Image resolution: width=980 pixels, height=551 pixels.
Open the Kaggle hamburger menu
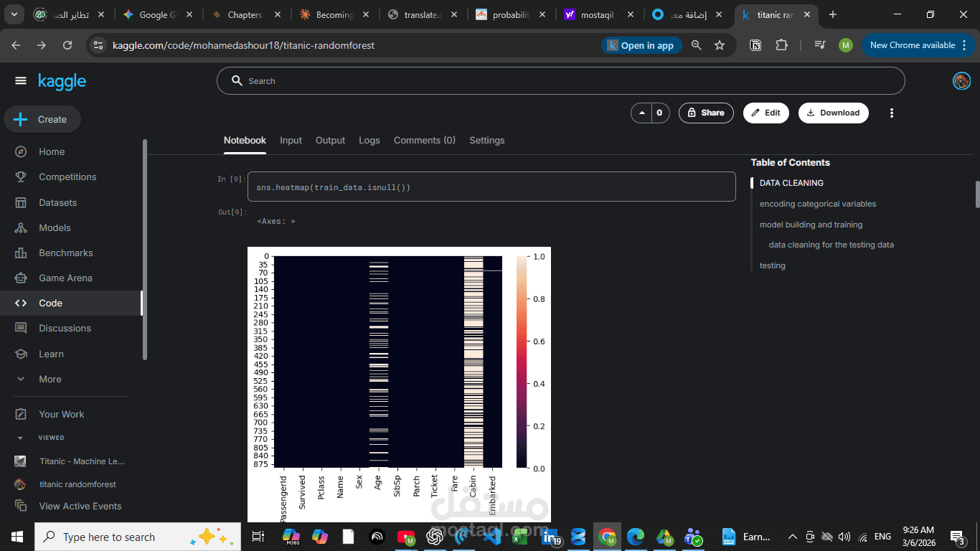(x=20, y=81)
